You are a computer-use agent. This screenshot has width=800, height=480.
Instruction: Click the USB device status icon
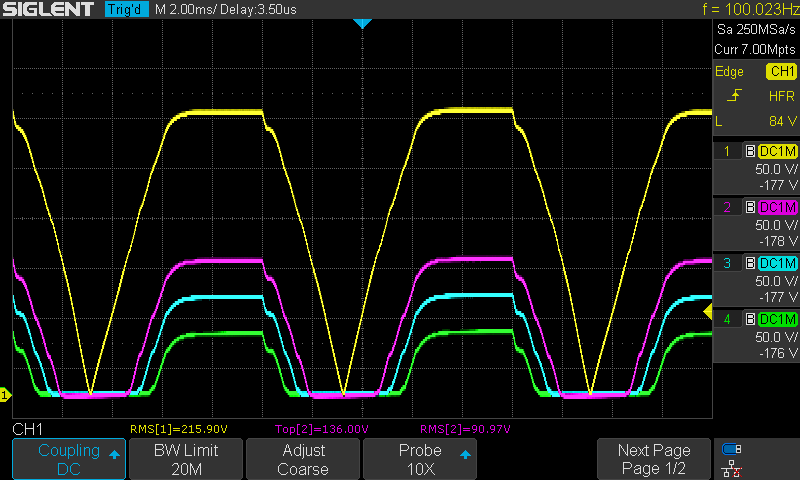coord(732,449)
